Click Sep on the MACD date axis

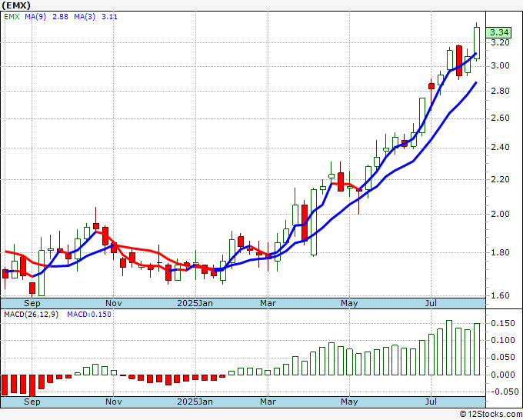point(32,402)
